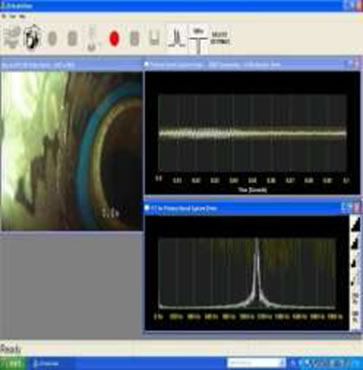Select second triangle zoom icon beside spectrum

pos(355,244)
